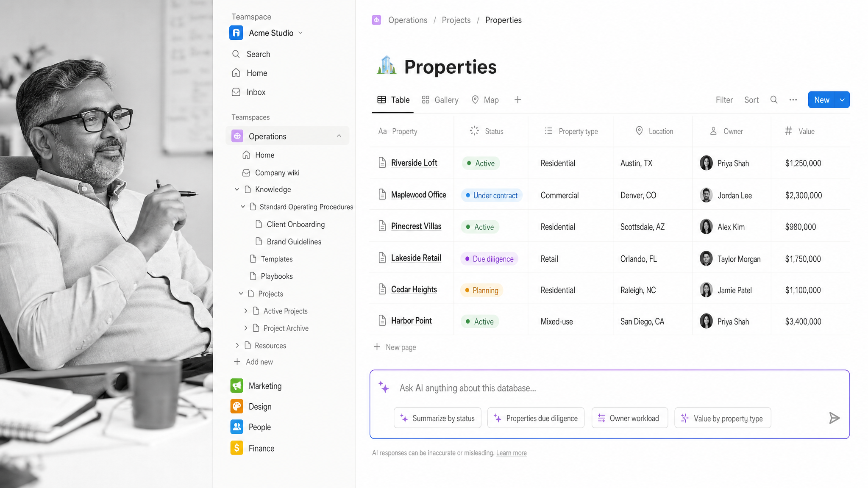Expand the Resources item

[x=237, y=346]
